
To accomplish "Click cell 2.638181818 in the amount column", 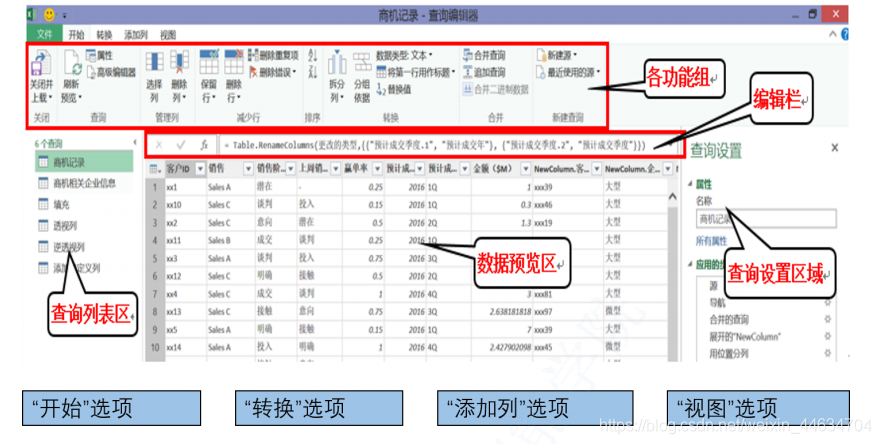I will point(502,311).
